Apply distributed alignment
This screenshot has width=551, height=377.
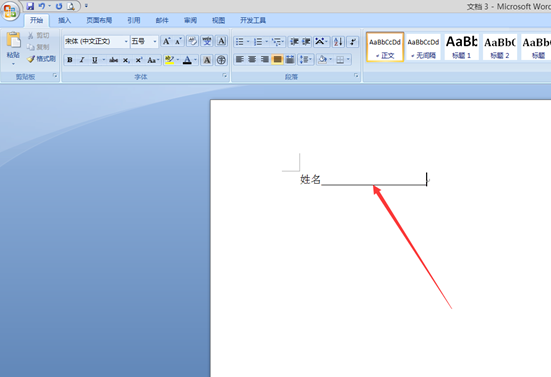290,59
